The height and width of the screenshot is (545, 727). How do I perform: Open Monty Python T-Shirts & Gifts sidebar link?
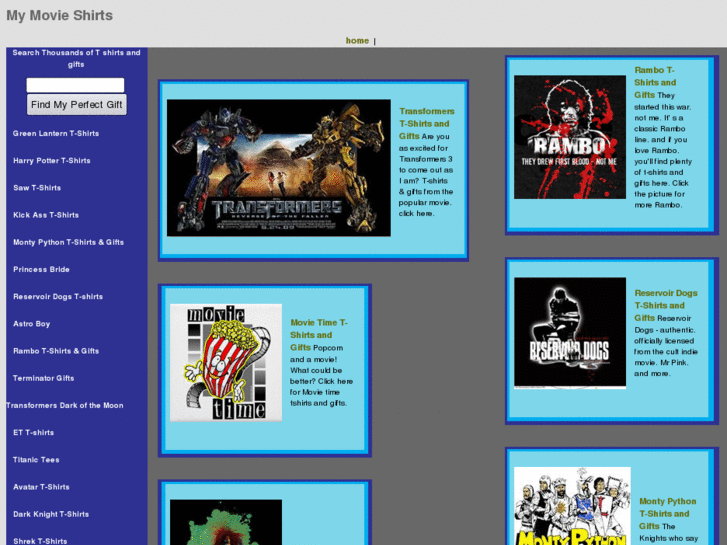pos(69,243)
